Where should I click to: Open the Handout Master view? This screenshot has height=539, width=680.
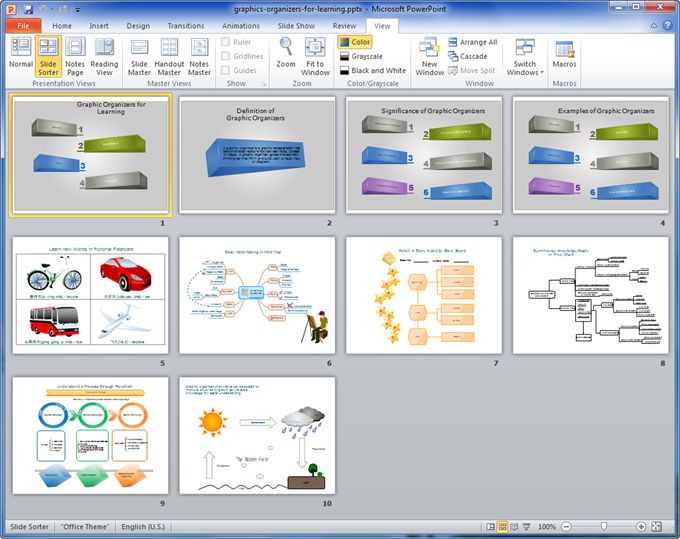click(x=169, y=57)
